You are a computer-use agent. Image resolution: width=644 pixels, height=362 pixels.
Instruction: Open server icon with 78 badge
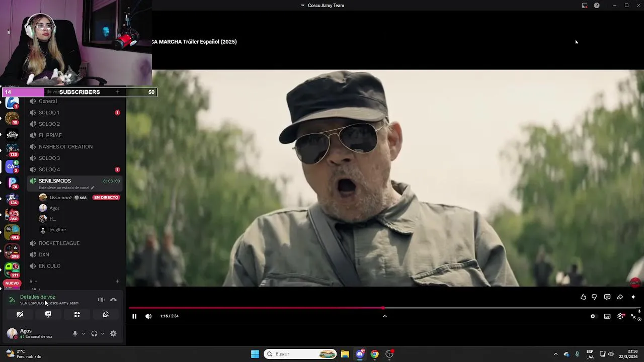(x=13, y=182)
